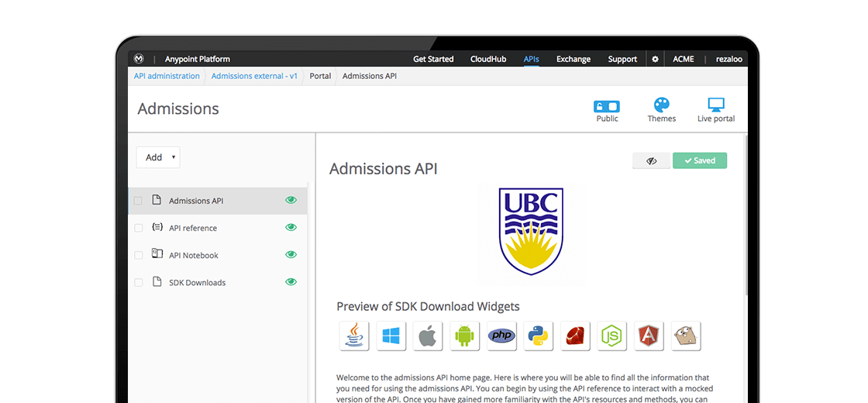
Task: Click the Python SDK download icon
Action: click(538, 336)
